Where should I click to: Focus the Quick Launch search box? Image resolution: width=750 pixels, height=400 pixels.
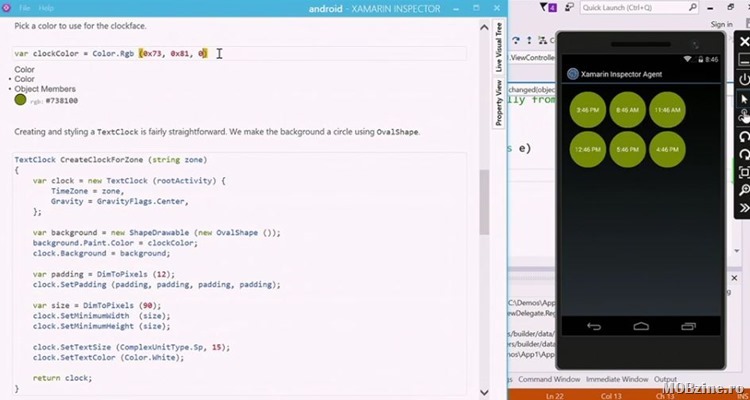point(640,8)
